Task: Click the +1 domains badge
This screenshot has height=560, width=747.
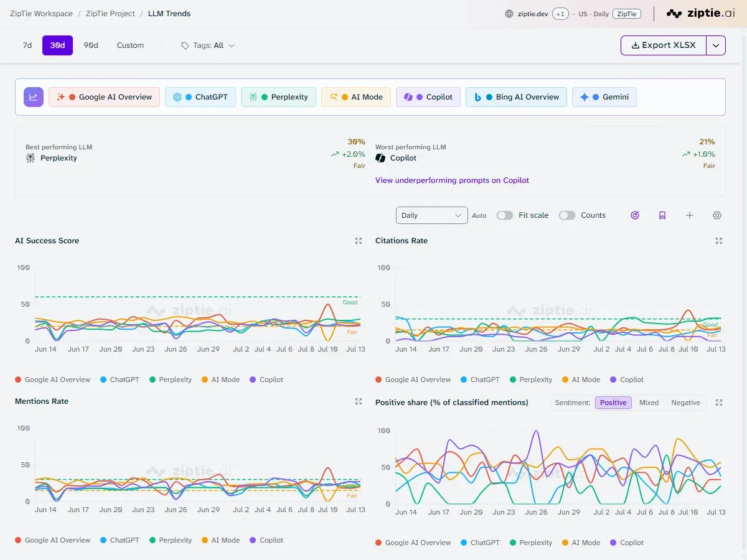Action: tap(560, 14)
